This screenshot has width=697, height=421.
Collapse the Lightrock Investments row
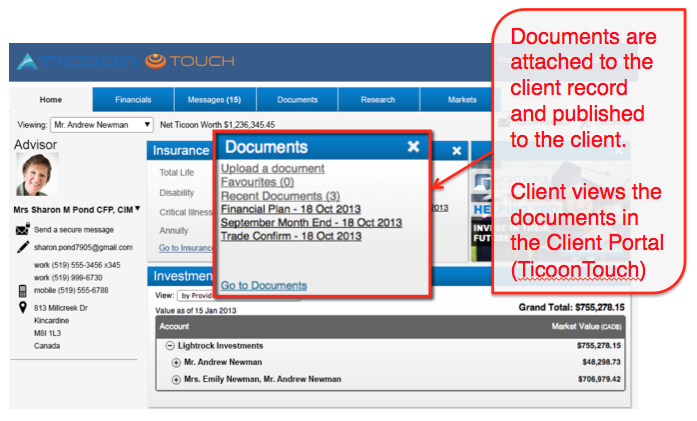pos(170,345)
